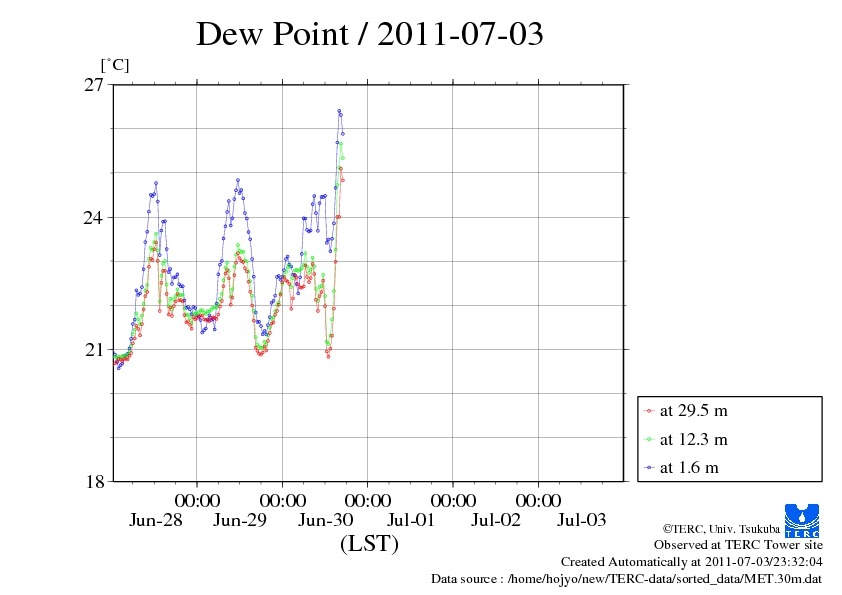Click the blue peak data point on Jun-30
The width and height of the screenshot is (842, 595).
(x=339, y=111)
